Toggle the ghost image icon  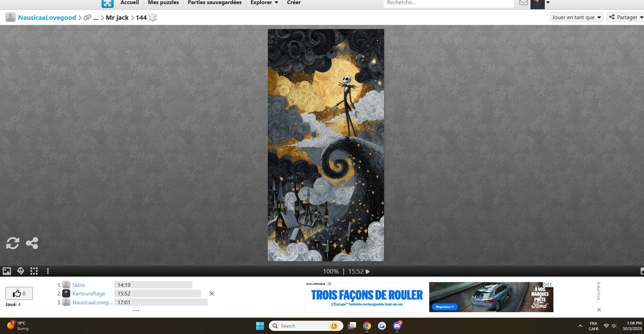(21, 271)
